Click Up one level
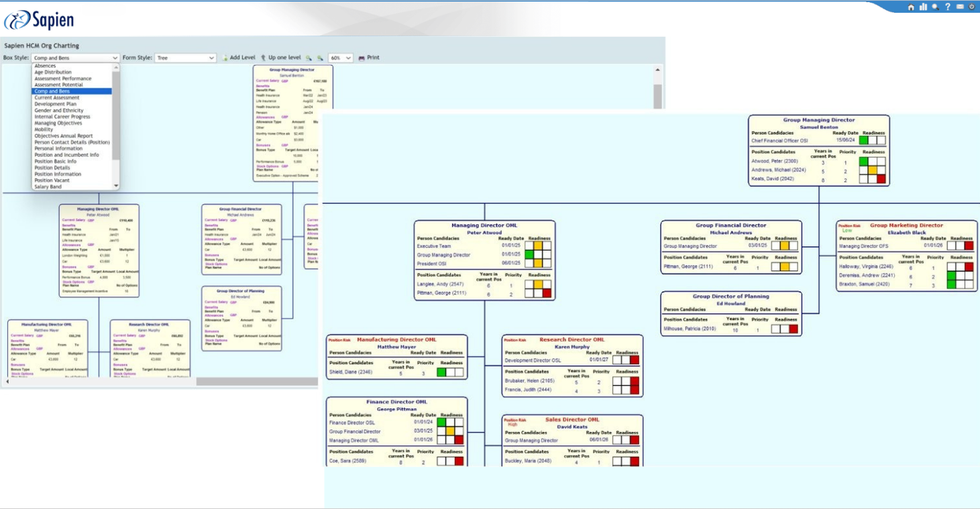980x509 pixels. [280, 58]
